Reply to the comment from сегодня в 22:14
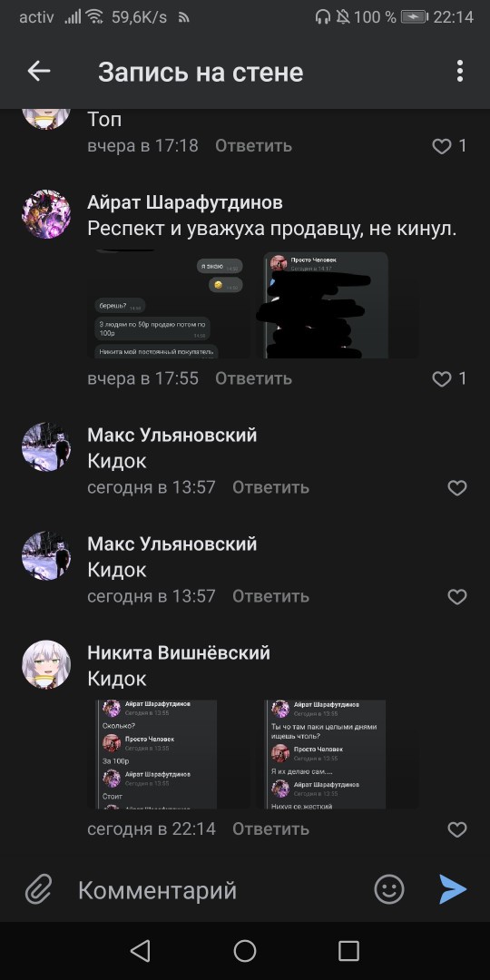This screenshot has height=980, width=490. tap(270, 829)
